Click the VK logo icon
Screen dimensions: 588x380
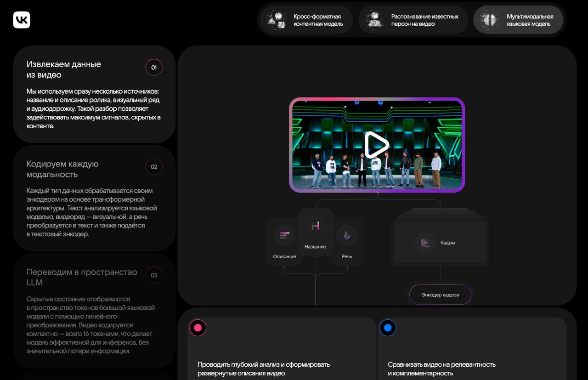tap(22, 20)
